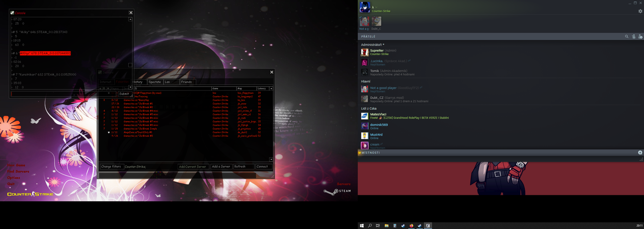Screen dimensions: 644x229
Task: Click the KuroiHikari line in console
Action: click(44, 74)
